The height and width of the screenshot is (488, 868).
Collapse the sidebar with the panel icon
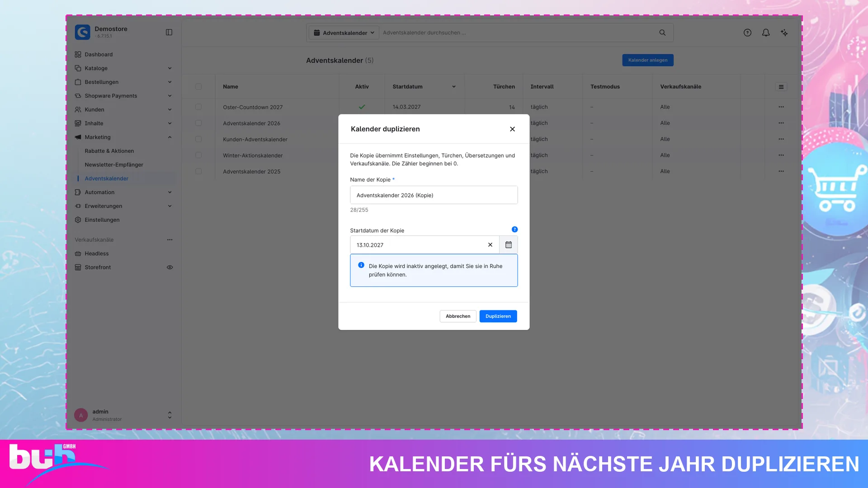(169, 32)
